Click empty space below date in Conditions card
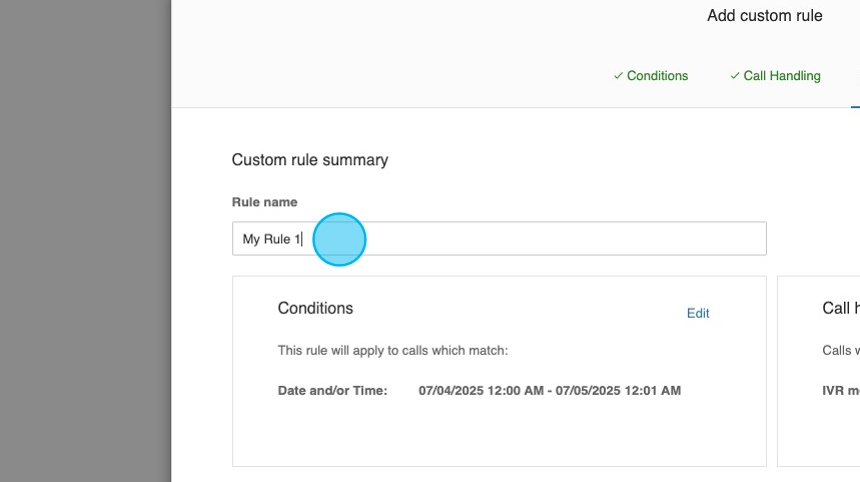 (x=500, y=435)
